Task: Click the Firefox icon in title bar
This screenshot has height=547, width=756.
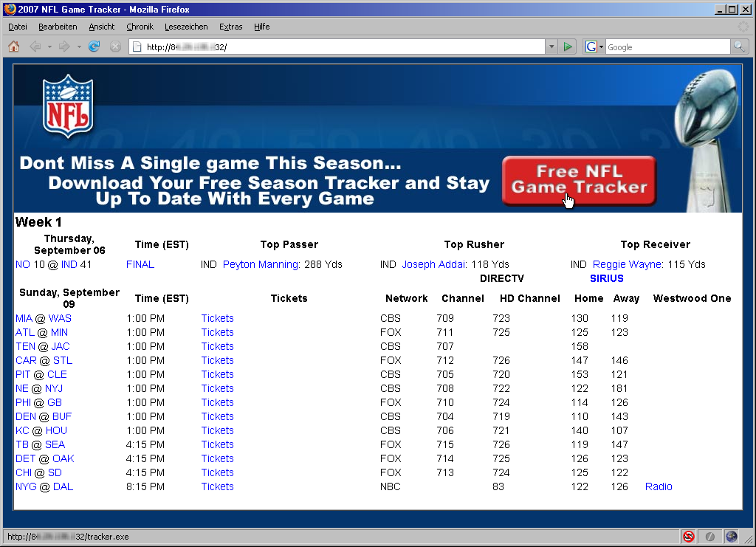Action: coord(10,9)
